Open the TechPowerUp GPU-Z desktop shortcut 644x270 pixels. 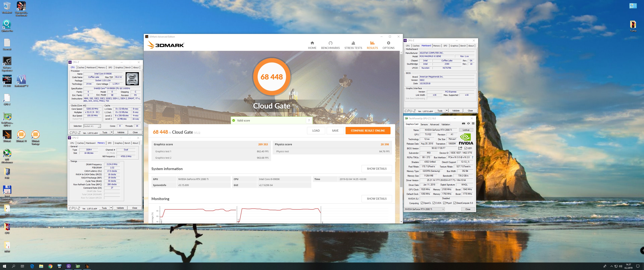coord(7,119)
